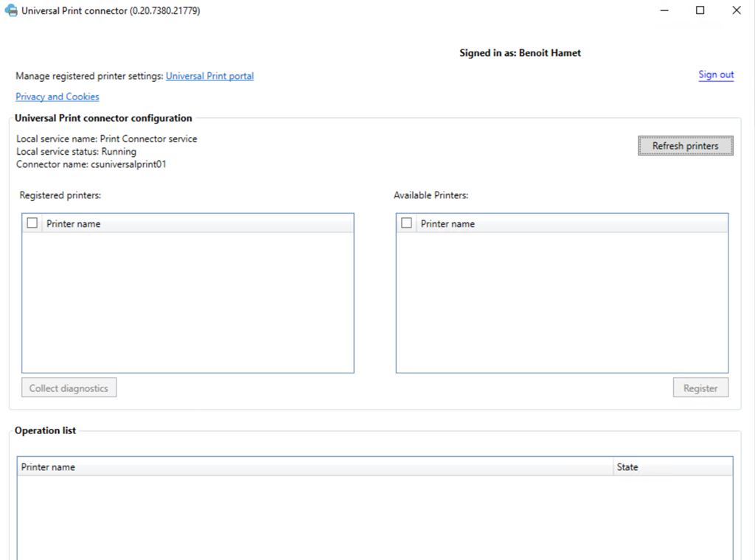Select the 'Signed in as: Benoit Hamet' text
The height and width of the screenshot is (560, 755).
pos(520,53)
